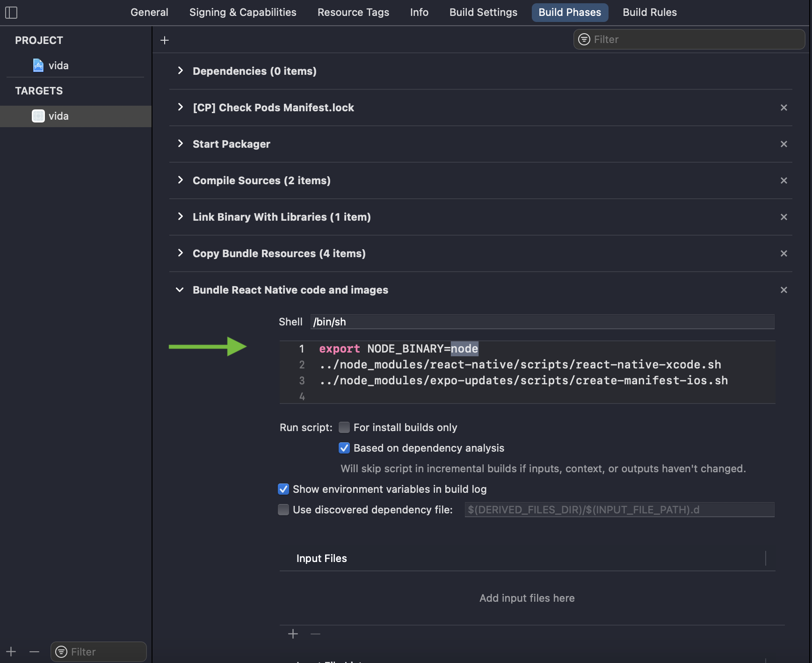
Task: Expand Compile Sources (2 items)
Action: (x=181, y=180)
